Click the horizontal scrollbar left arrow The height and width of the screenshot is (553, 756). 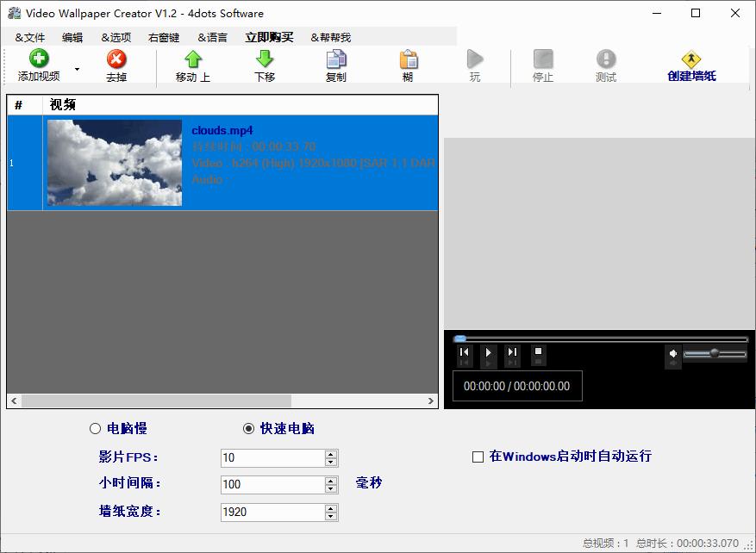pos(14,401)
